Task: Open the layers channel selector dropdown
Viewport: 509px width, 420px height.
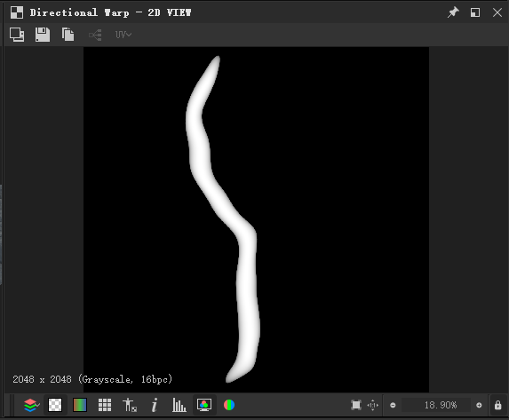Action: (x=31, y=405)
